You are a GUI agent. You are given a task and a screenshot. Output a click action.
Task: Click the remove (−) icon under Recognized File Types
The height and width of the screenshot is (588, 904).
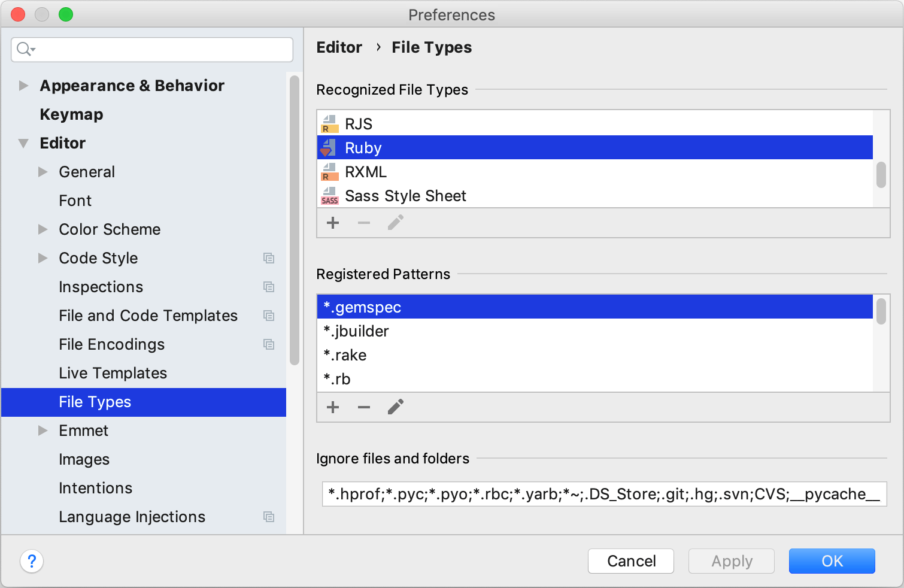364,223
